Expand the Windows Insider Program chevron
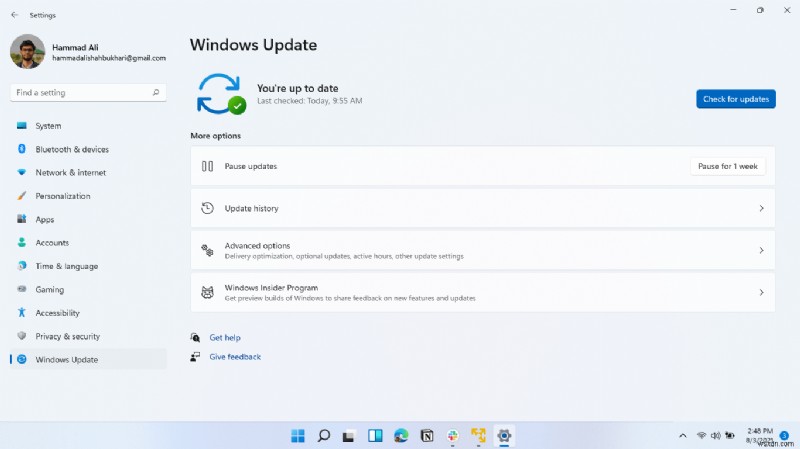The width and height of the screenshot is (800, 449). click(761, 292)
